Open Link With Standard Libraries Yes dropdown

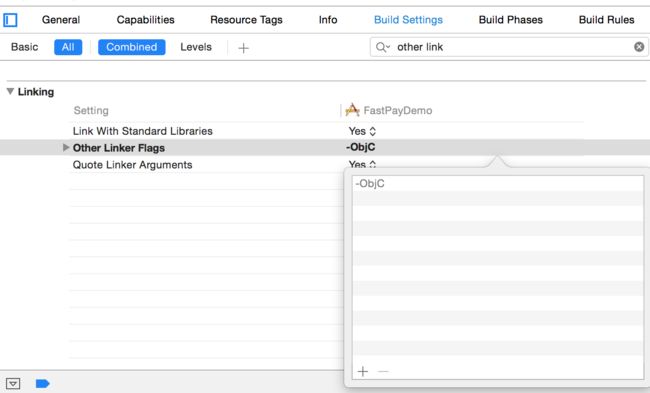tap(362, 131)
